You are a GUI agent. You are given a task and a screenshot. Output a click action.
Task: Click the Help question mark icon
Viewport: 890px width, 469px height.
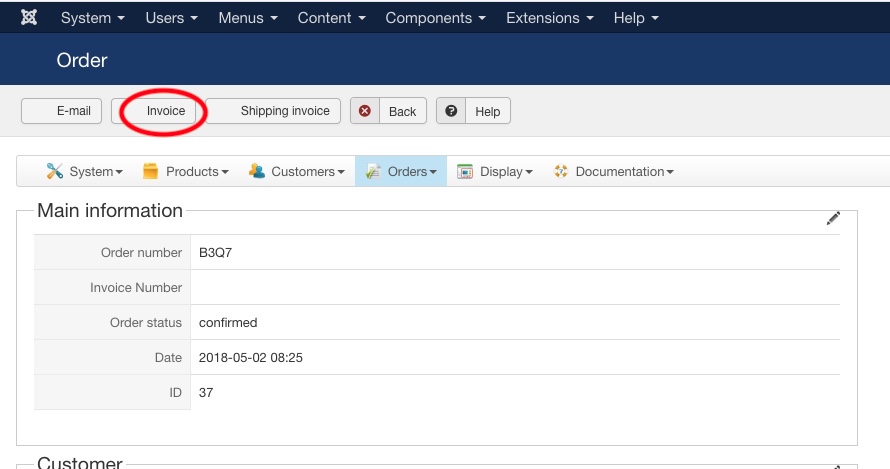[x=452, y=111]
